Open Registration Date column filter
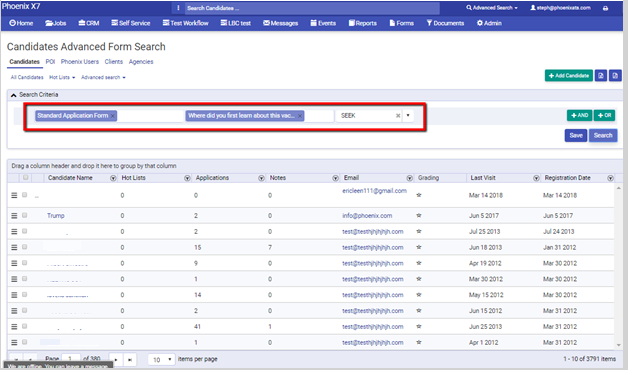628x370 pixels. click(x=610, y=178)
